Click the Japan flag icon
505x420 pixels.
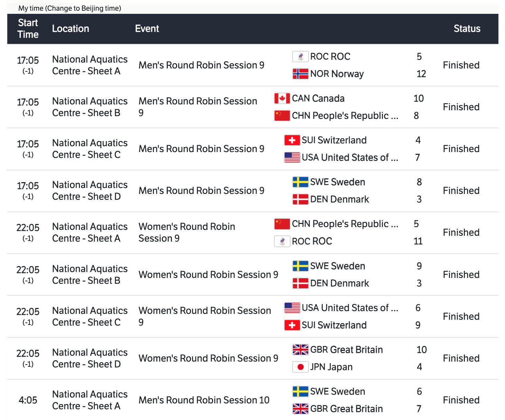click(x=300, y=367)
